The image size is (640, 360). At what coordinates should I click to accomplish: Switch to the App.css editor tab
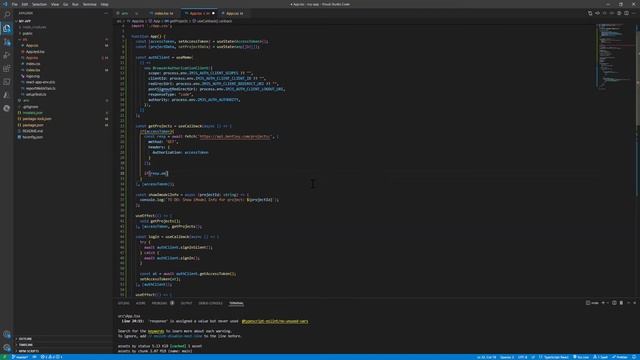click(233, 13)
